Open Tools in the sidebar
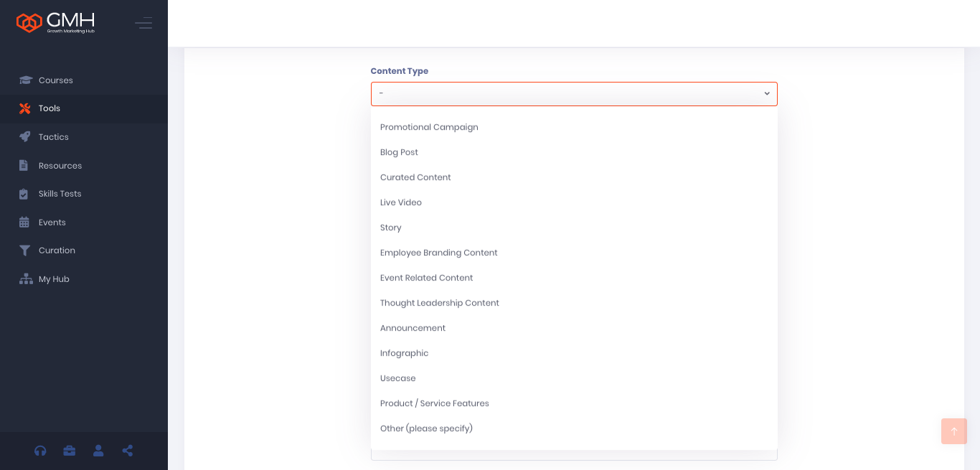This screenshot has height=470, width=980. [84, 108]
